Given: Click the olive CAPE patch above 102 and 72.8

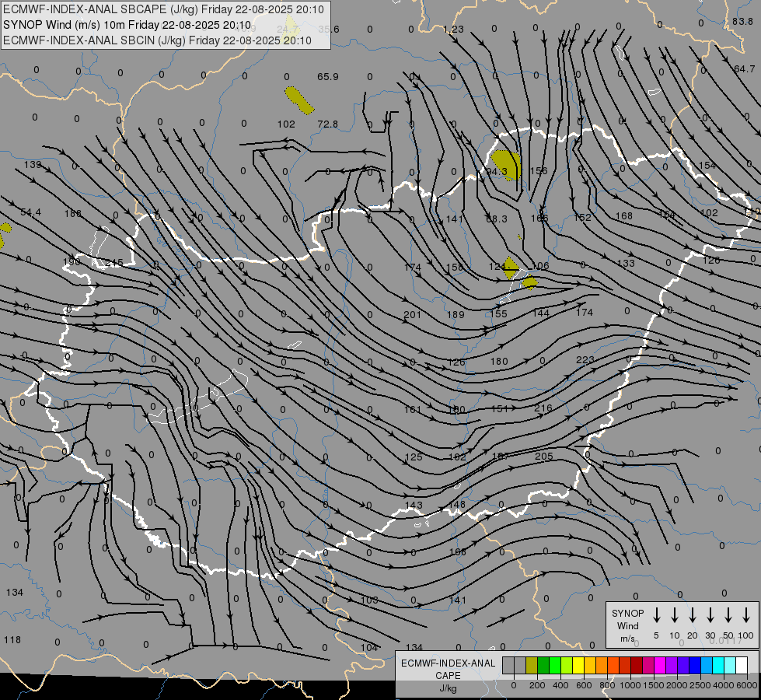Looking at the screenshot, I should click(x=298, y=100).
